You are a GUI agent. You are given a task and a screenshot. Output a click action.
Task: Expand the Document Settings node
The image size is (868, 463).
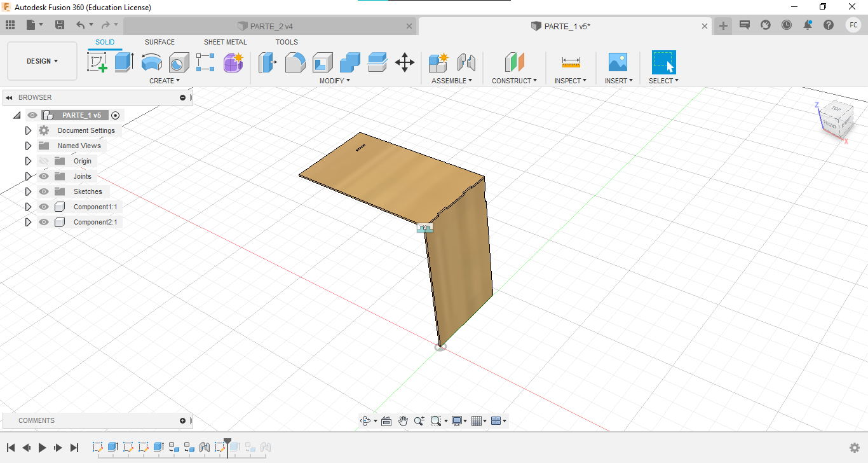(x=28, y=130)
